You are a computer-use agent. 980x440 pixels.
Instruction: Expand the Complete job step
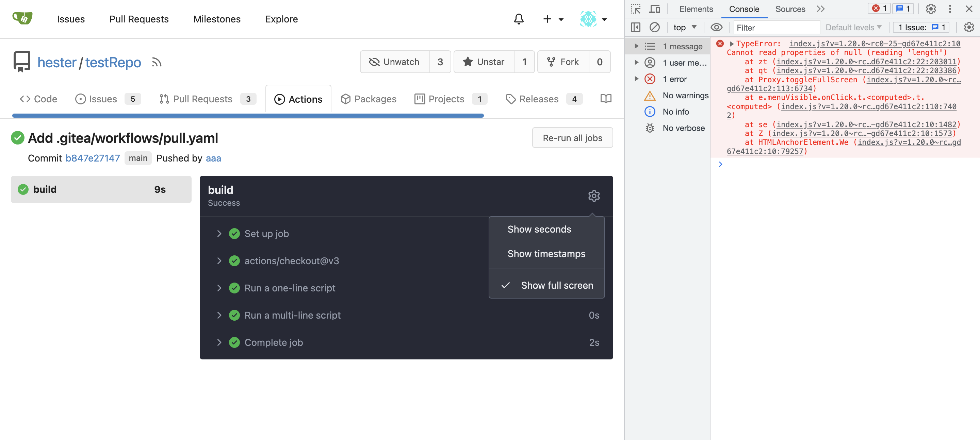coord(219,342)
